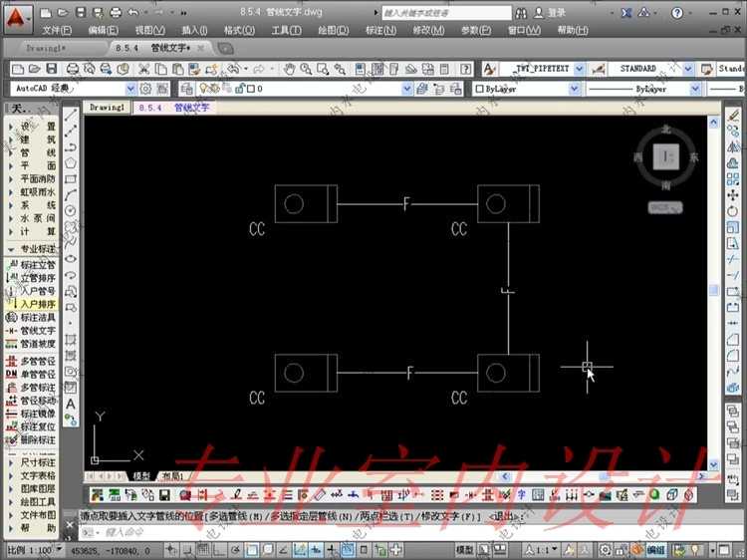Viewport: 747px width, 560px height.
Task: Click the vertical scrollbar down arrow
Action: 713,464
